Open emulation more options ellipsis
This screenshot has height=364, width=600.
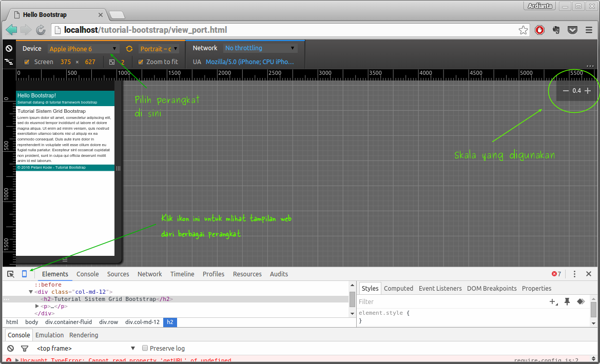point(590,66)
